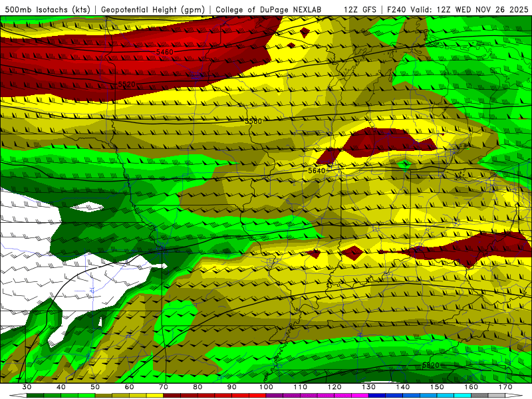The height and width of the screenshot is (399, 532).
Task: Click the 50 value on the color scale
Action: click(95, 387)
